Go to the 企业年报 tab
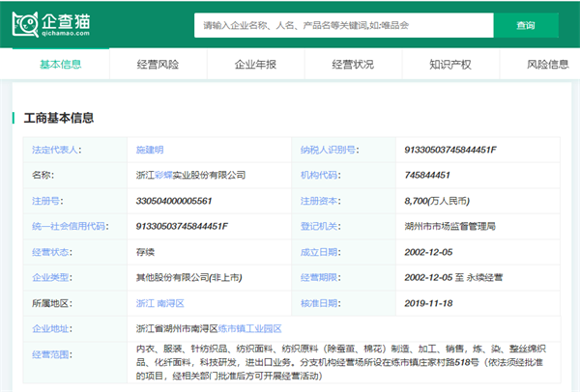The image size is (580, 392). (255, 65)
